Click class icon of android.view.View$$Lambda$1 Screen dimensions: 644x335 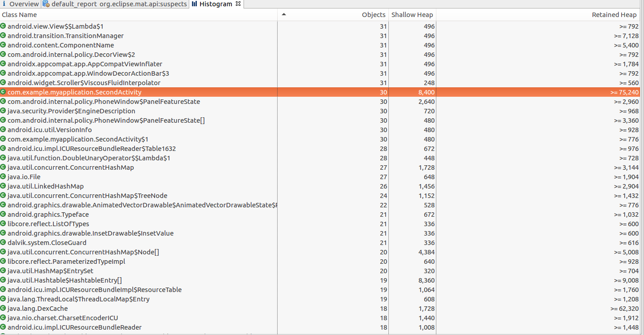tap(3, 26)
